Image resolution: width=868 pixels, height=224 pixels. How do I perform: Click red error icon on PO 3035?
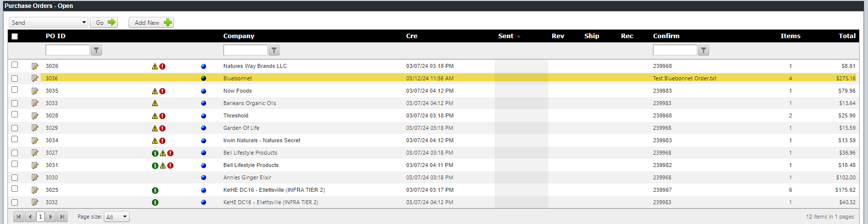point(162,91)
